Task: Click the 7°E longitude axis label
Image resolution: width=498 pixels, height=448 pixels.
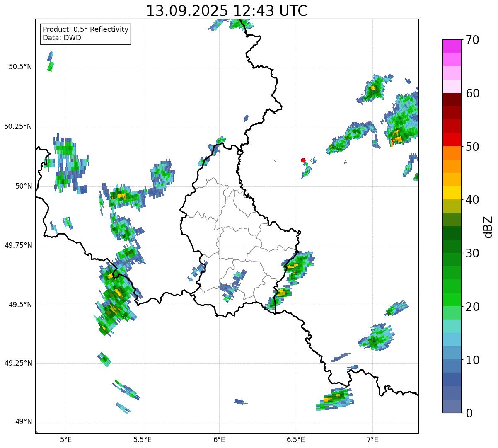Action: point(372,439)
